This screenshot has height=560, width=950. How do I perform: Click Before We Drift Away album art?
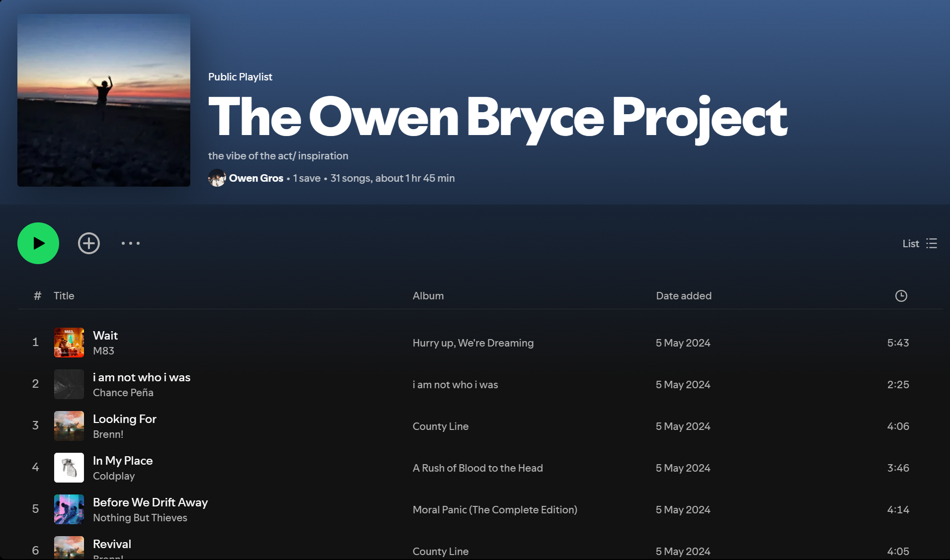(x=69, y=509)
